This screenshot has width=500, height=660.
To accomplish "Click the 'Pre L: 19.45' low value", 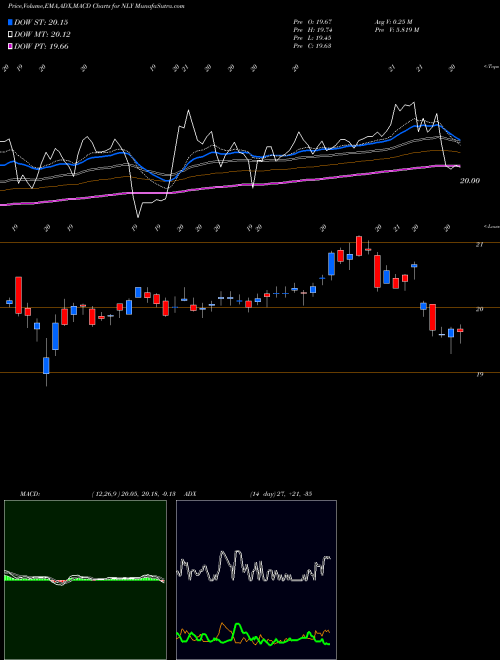I will pyautogui.click(x=313, y=37).
